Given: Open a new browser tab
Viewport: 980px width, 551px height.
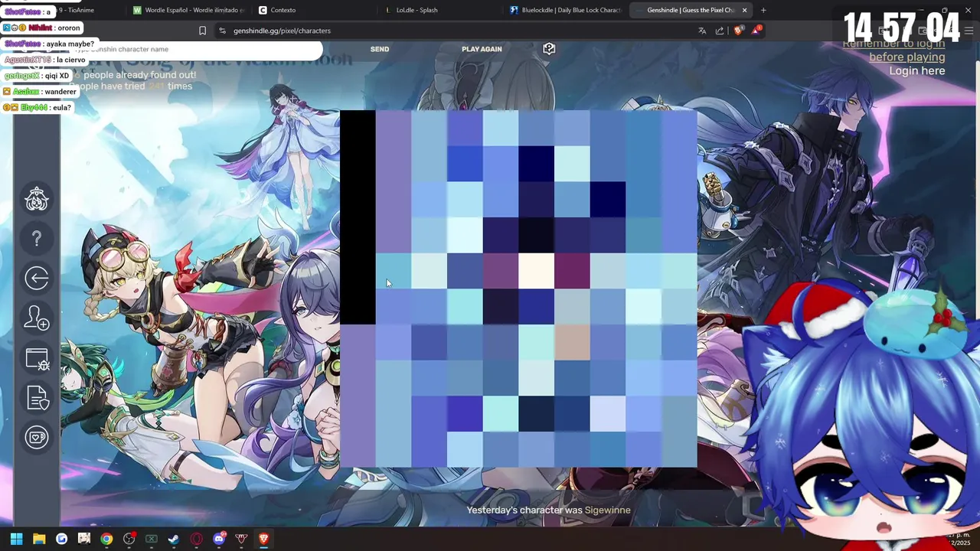Looking at the screenshot, I should [763, 10].
